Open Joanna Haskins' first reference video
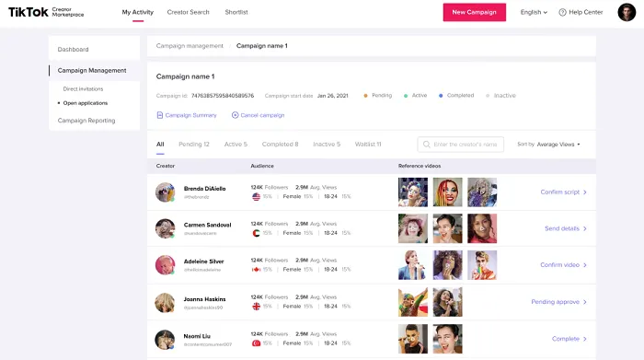This screenshot has width=644, height=360. [x=413, y=302]
